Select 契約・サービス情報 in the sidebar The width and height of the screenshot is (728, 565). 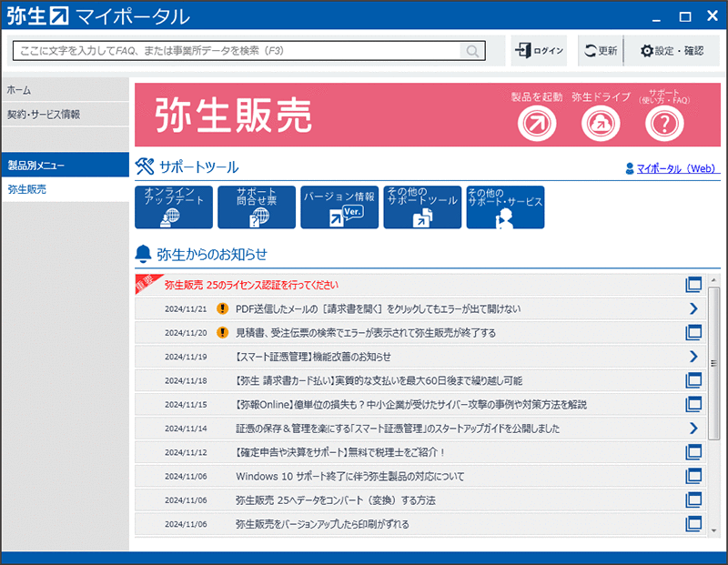[65, 115]
